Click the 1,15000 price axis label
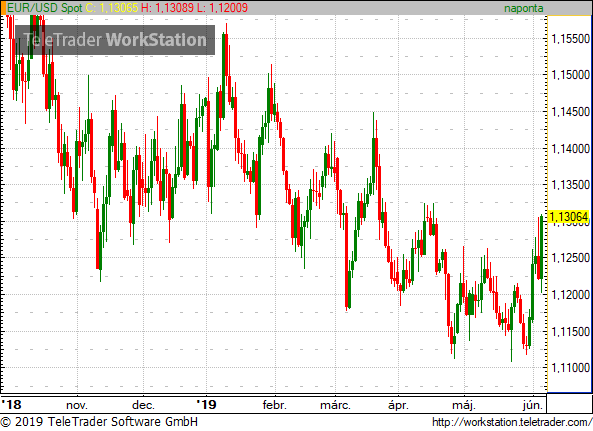This screenshot has width=593, height=431. 571,75
